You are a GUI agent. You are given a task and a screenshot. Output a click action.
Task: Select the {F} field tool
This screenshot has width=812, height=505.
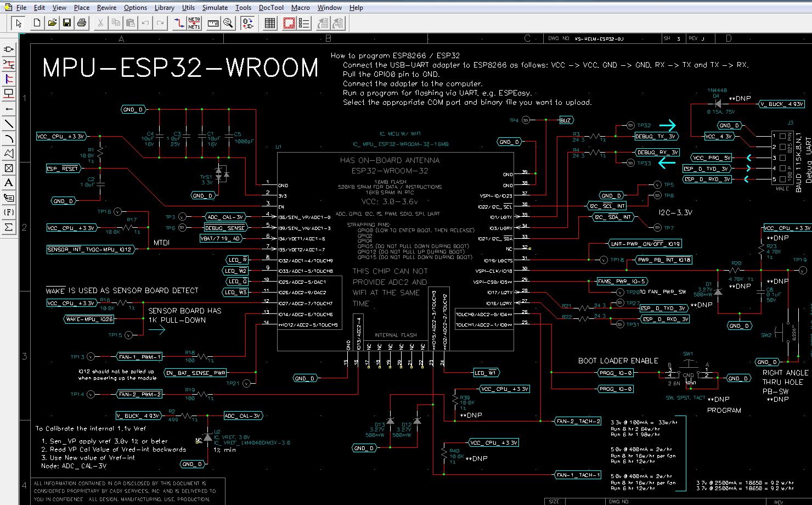click(x=9, y=212)
